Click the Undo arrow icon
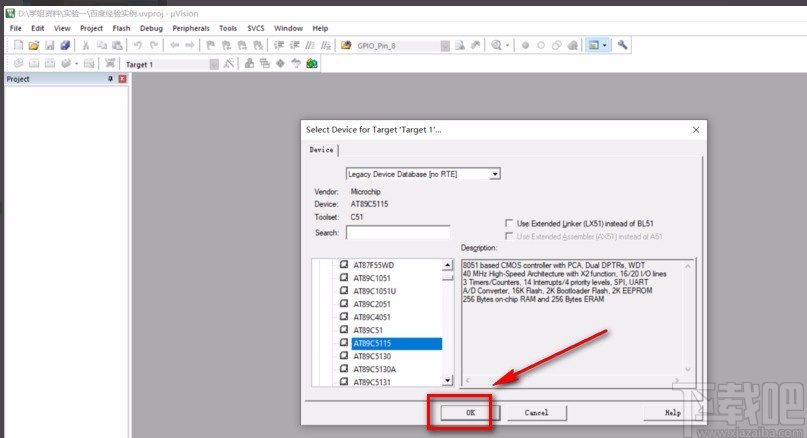 tap(138, 45)
